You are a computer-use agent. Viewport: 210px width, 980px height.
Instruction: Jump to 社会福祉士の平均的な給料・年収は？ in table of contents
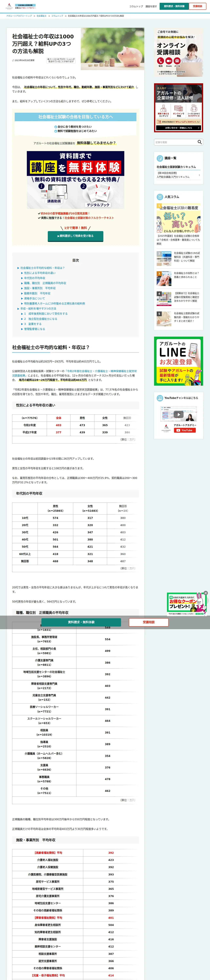pos(42,268)
